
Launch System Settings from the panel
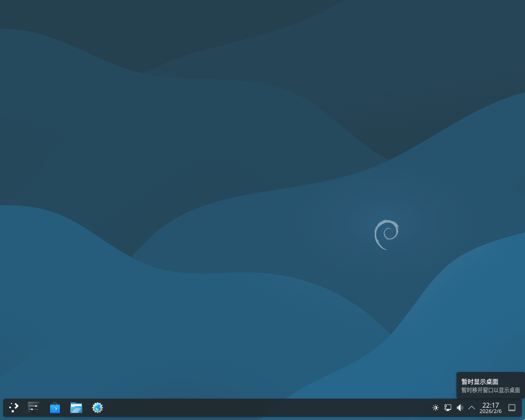click(34, 408)
